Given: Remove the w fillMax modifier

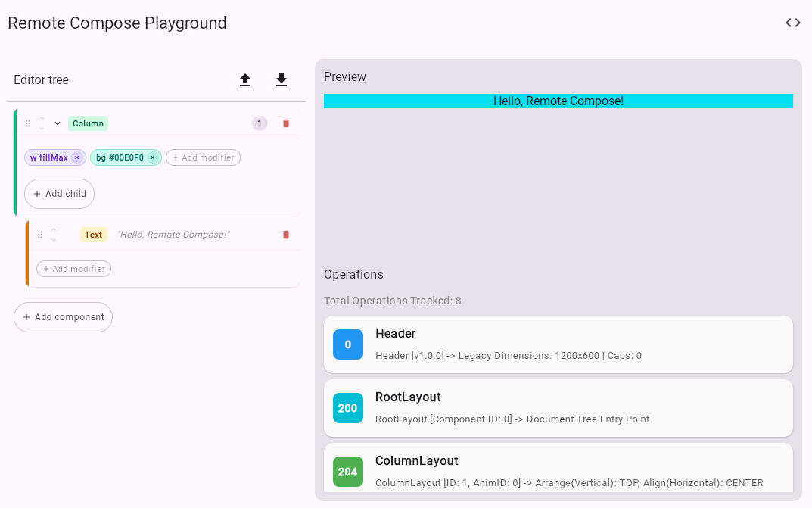Looking at the screenshot, I should click(76, 157).
